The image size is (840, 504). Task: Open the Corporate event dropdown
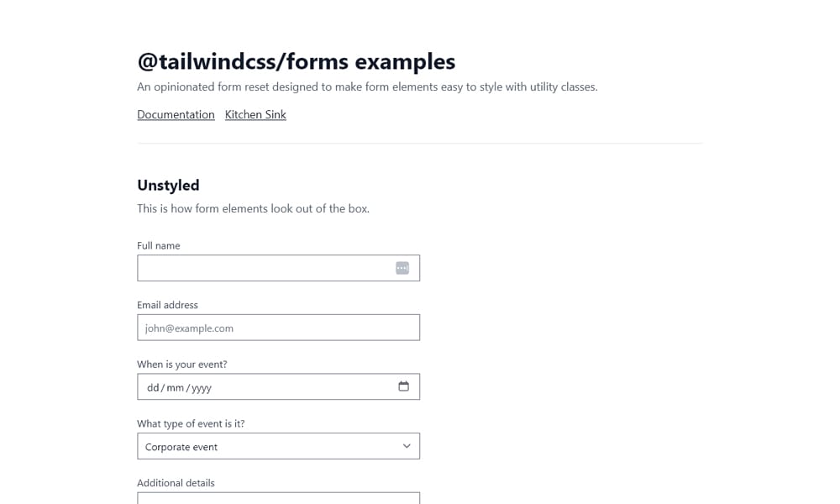coord(278,446)
